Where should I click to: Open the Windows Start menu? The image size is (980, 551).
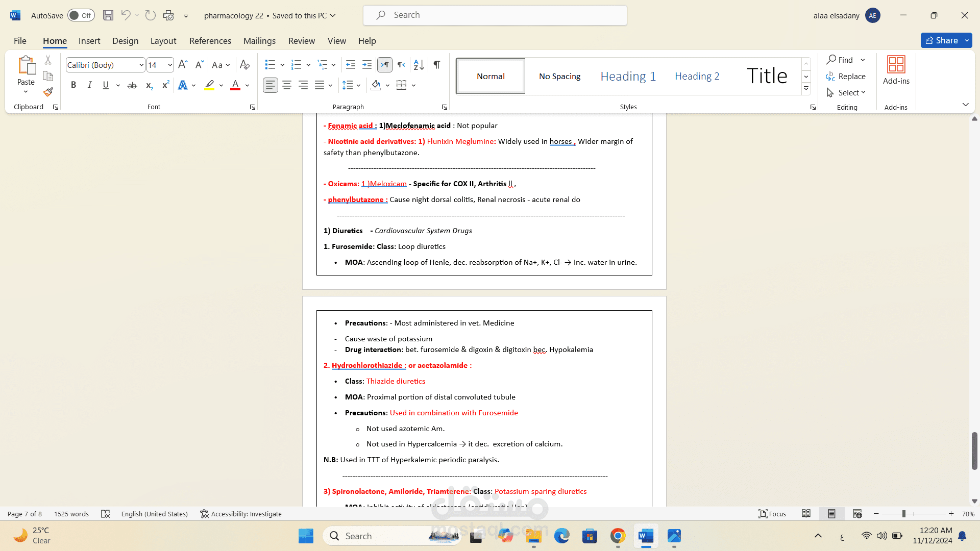click(306, 536)
